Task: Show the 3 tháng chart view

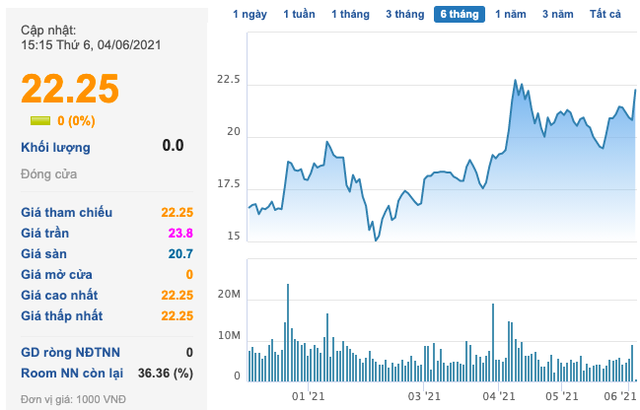Action: (405, 14)
